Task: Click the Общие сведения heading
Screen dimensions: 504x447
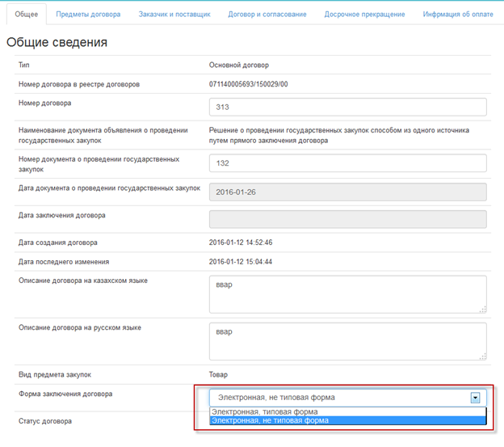Action: click(x=57, y=42)
